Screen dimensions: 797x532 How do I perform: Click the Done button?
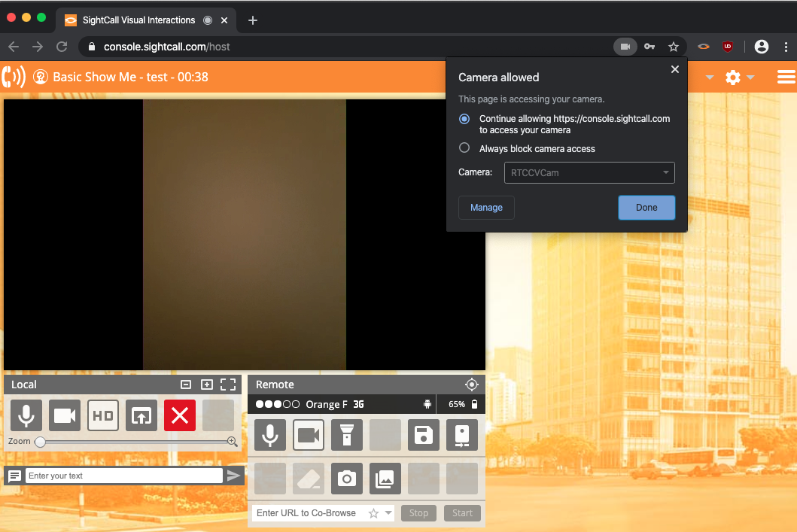646,208
